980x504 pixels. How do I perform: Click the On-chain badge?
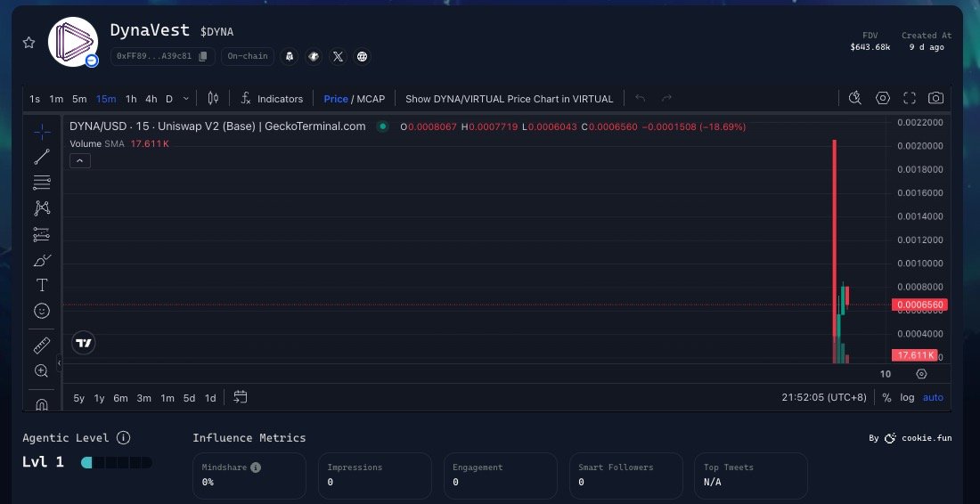(x=248, y=56)
